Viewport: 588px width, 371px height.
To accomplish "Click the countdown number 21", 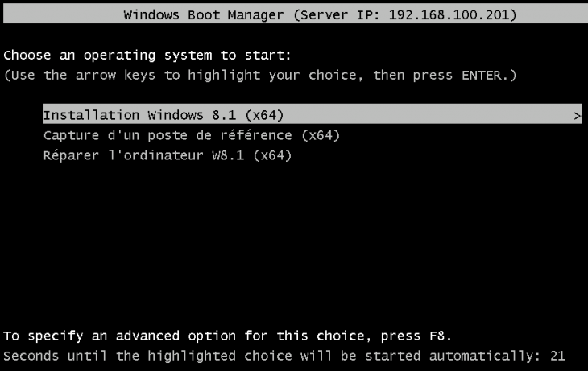I will click(x=557, y=355).
